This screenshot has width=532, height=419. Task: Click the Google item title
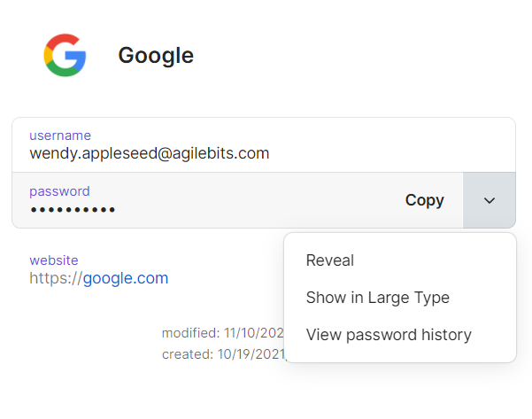pyautogui.click(x=156, y=56)
